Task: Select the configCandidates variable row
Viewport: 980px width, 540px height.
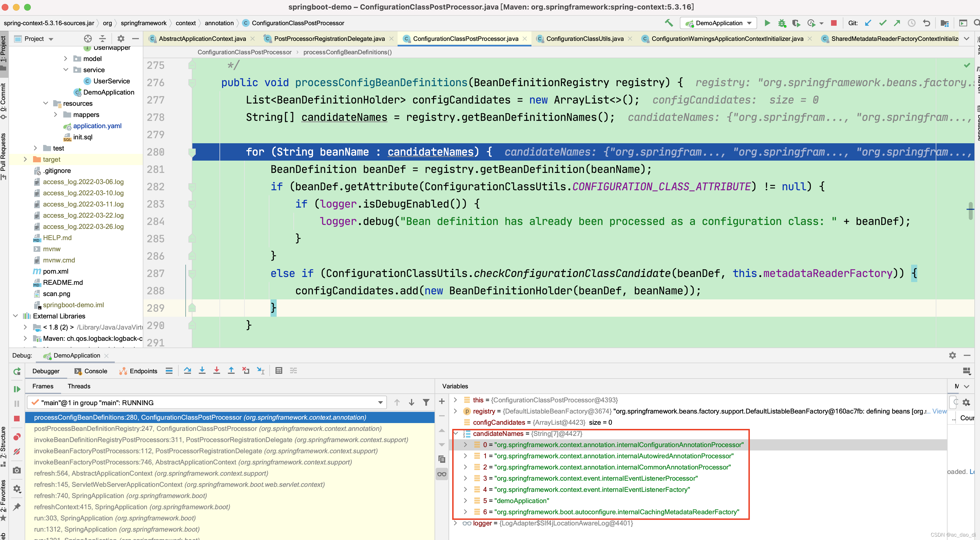Action: (698, 422)
